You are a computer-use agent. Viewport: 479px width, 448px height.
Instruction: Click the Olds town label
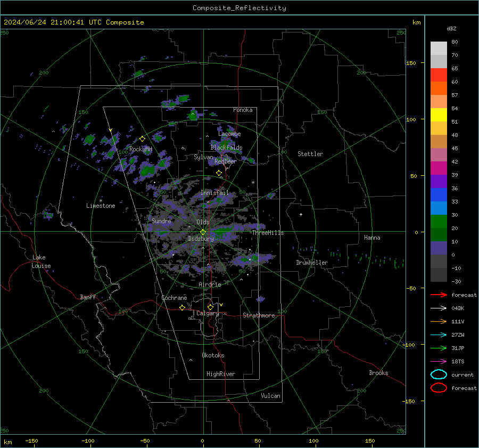(x=203, y=222)
